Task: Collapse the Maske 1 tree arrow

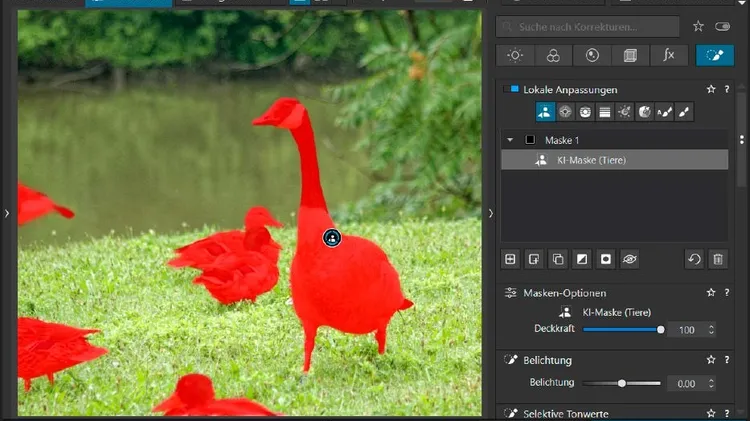Action: click(510, 140)
